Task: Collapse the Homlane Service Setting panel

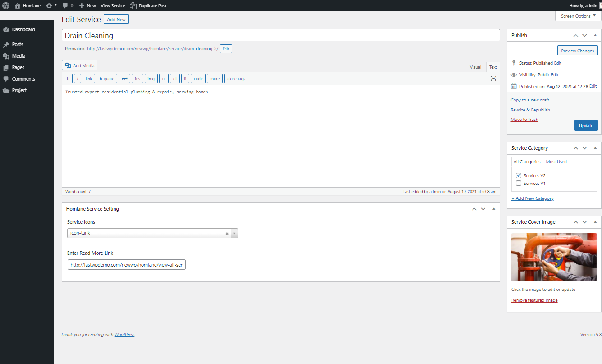Action: coord(494,209)
